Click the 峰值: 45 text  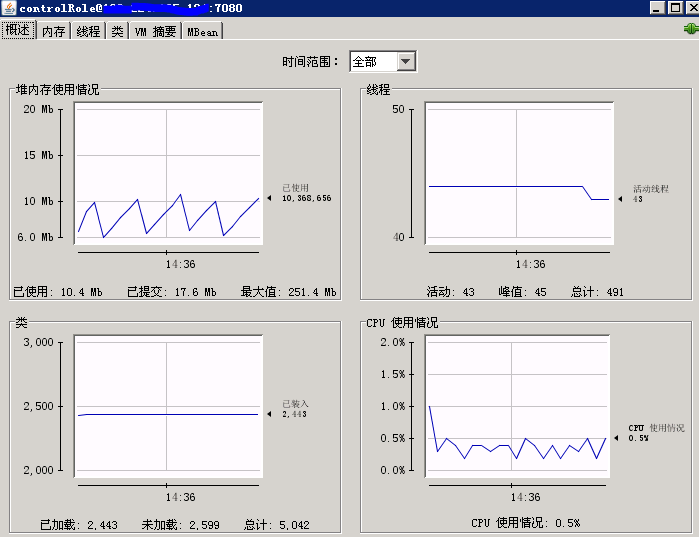(x=522, y=292)
